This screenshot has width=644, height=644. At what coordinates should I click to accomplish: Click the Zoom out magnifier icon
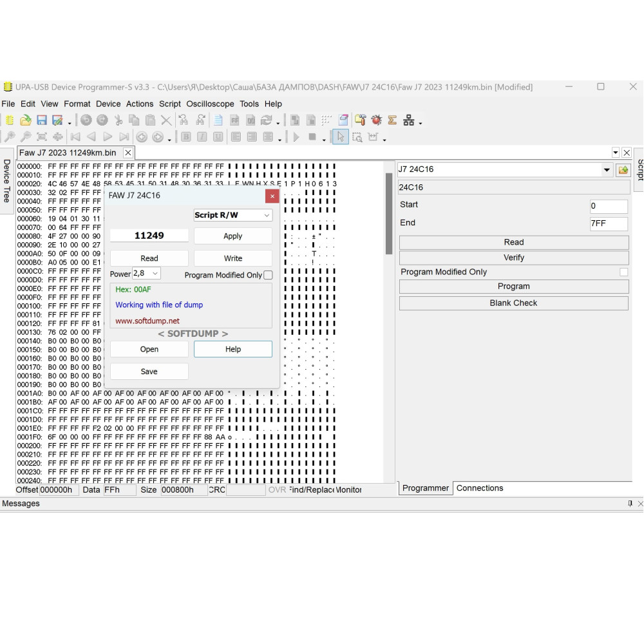click(x=26, y=137)
